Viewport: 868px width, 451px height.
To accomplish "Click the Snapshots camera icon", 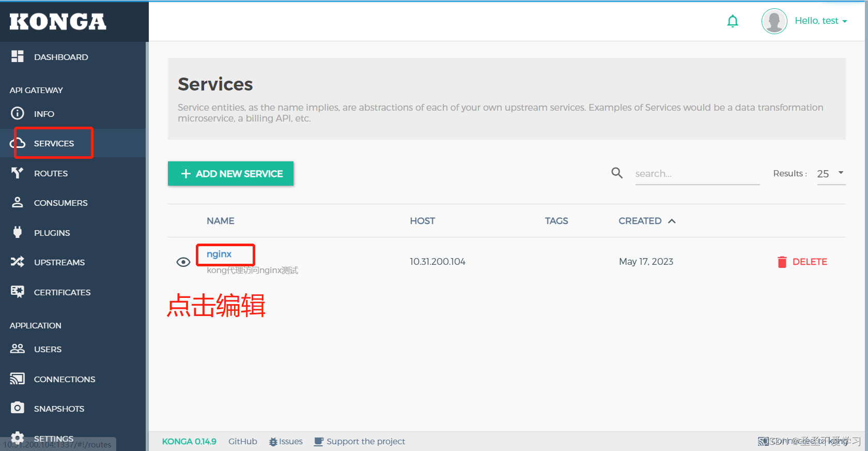I will click(18, 408).
